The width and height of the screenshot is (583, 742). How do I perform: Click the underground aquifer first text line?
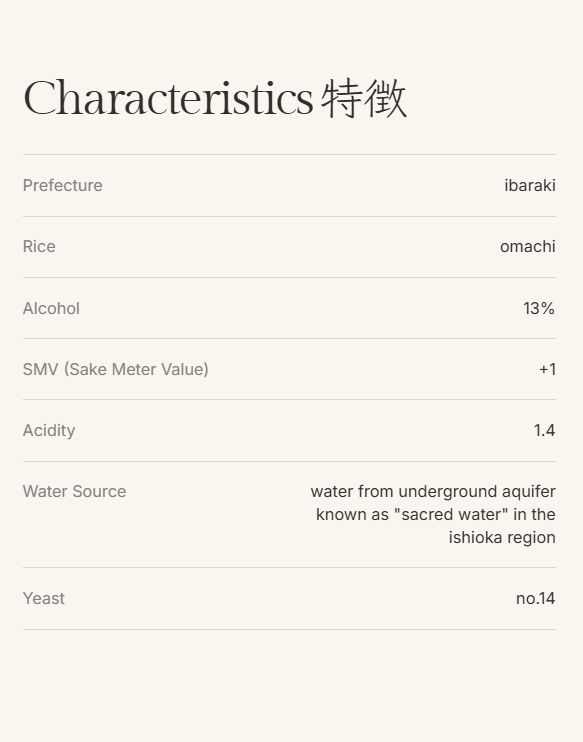pos(433,492)
